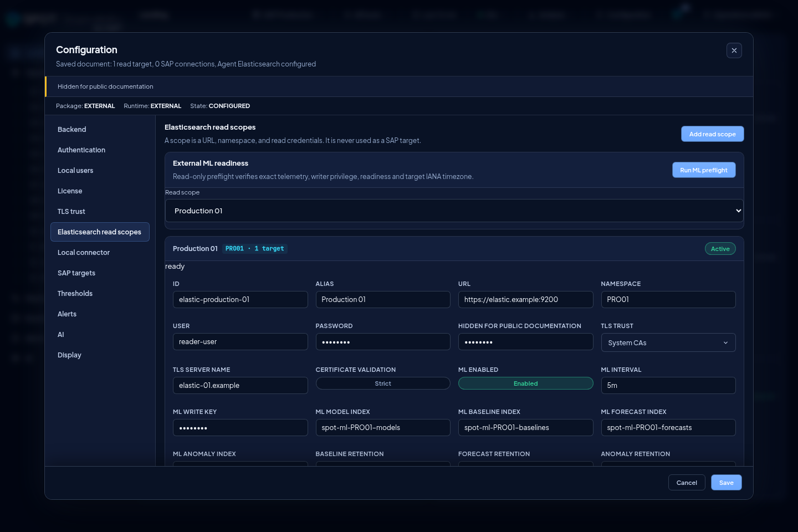Edit the ML model index field
Screen dimensions: 798x532
tap(383, 428)
